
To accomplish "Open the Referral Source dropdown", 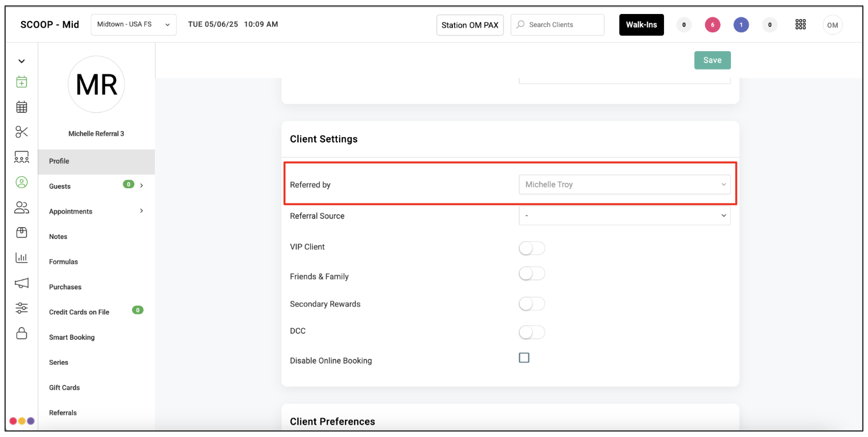I will coord(625,215).
